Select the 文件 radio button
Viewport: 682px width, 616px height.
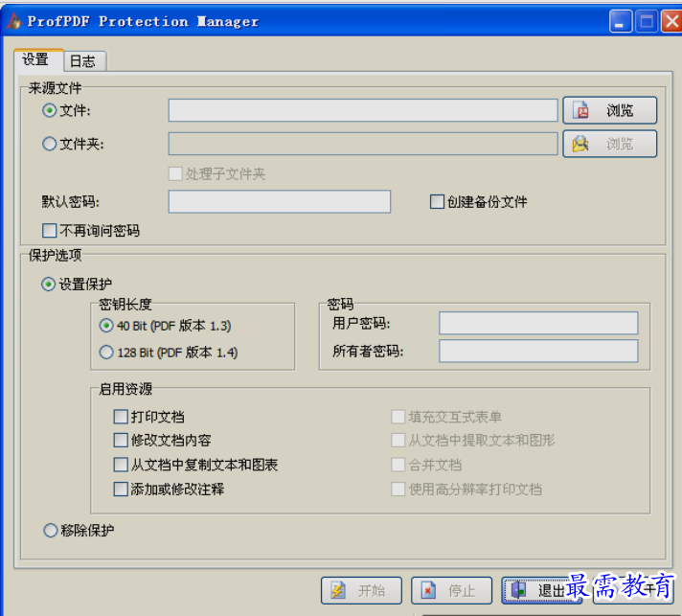click(x=49, y=110)
